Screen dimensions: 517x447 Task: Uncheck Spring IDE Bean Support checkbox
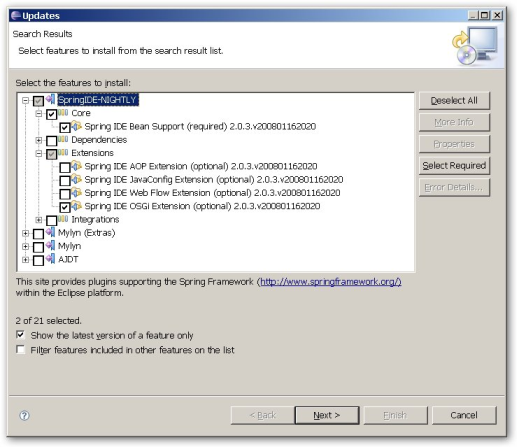click(x=65, y=127)
